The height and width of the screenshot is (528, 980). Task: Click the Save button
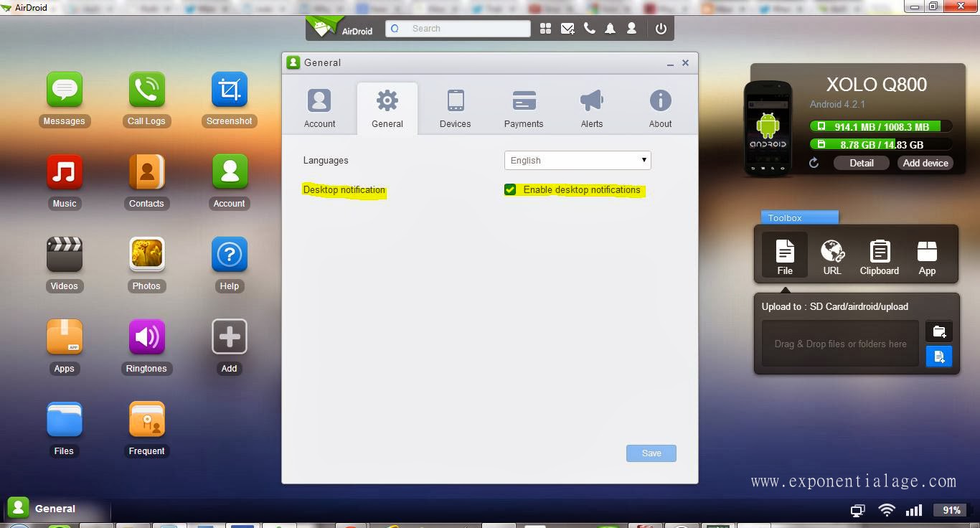click(x=651, y=453)
